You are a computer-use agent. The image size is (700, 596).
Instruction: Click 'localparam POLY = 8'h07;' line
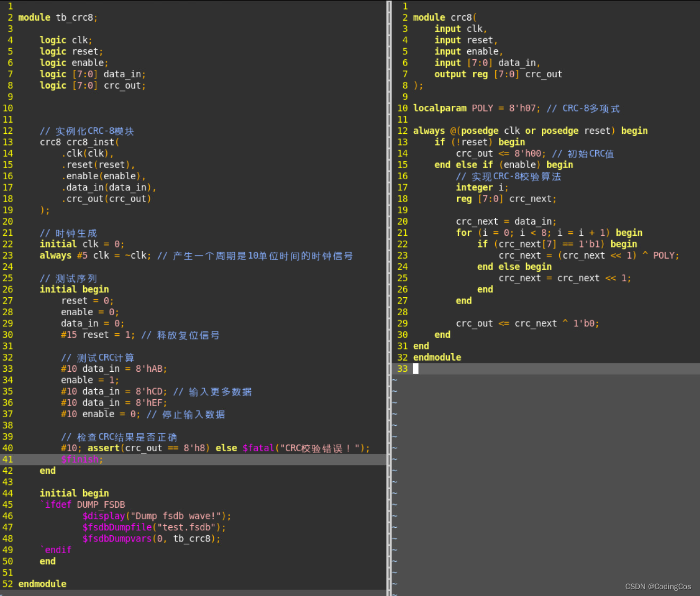point(477,108)
